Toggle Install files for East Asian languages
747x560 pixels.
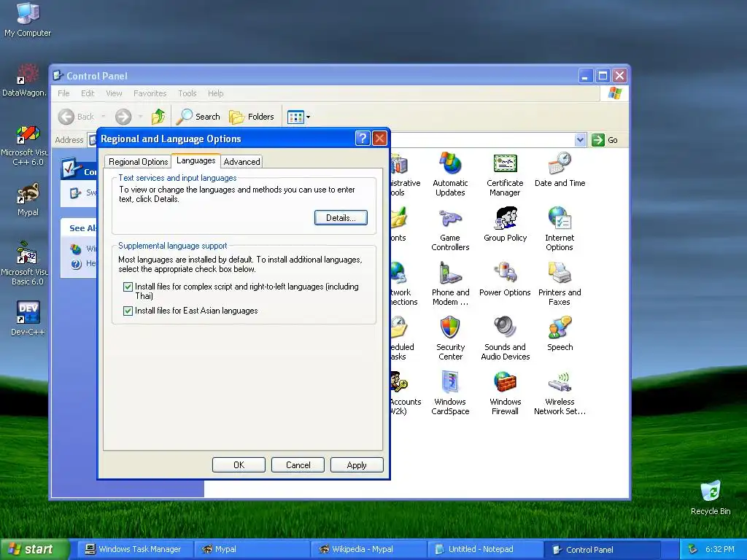pyautogui.click(x=128, y=311)
